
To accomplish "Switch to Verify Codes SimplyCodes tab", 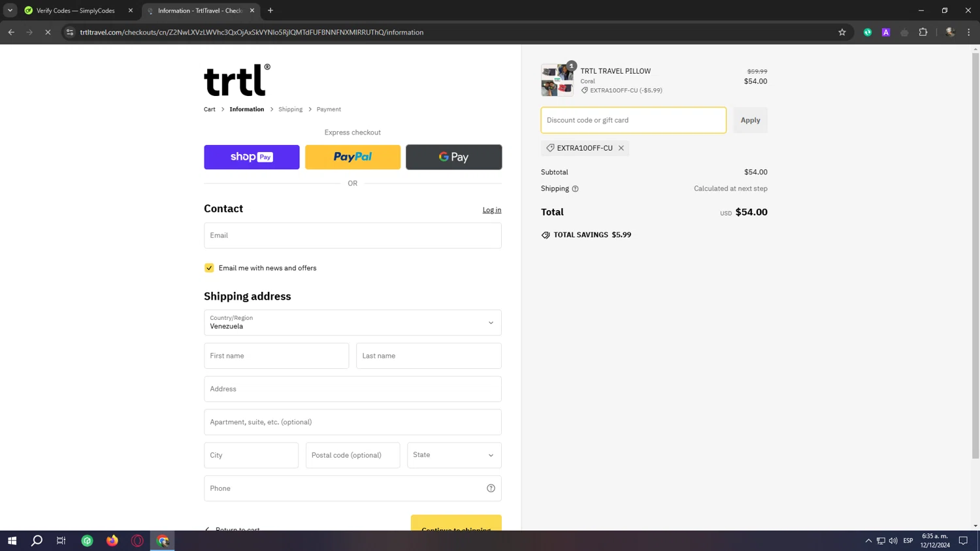I will pos(76,10).
